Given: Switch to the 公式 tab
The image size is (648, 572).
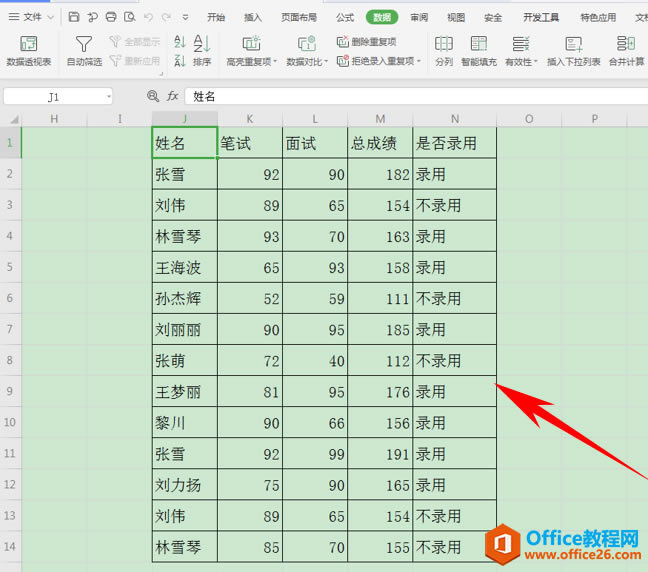Looking at the screenshot, I should pyautogui.click(x=345, y=17).
